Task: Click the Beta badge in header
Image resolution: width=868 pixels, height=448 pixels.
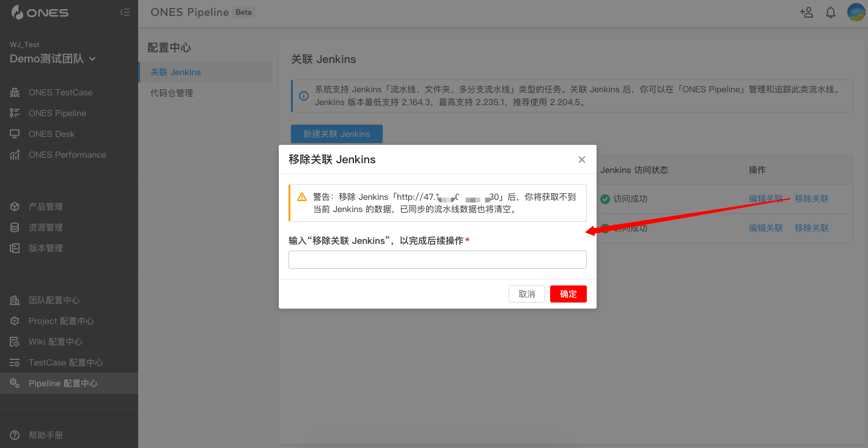Action: click(244, 12)
